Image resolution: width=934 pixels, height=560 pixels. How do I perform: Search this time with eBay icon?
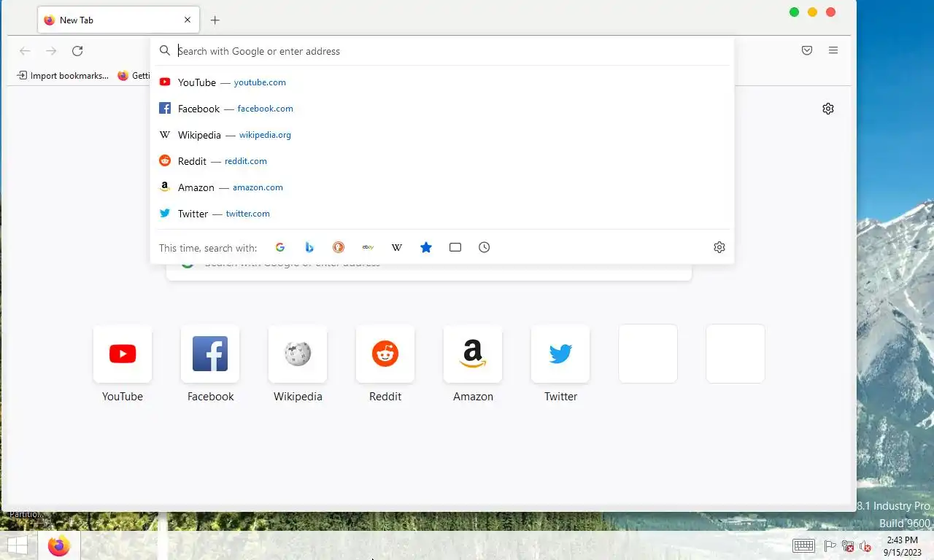click(368, 247)
